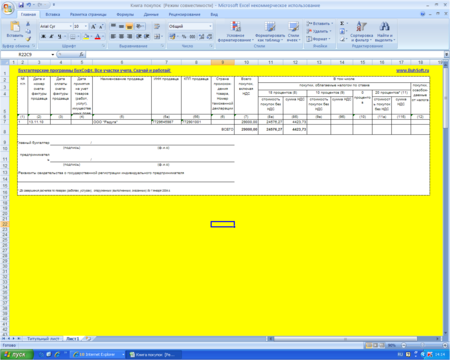Image resolution: width=450 pixels, height=360 pixels.
Task: Align text left
Action: click(113, 36)
